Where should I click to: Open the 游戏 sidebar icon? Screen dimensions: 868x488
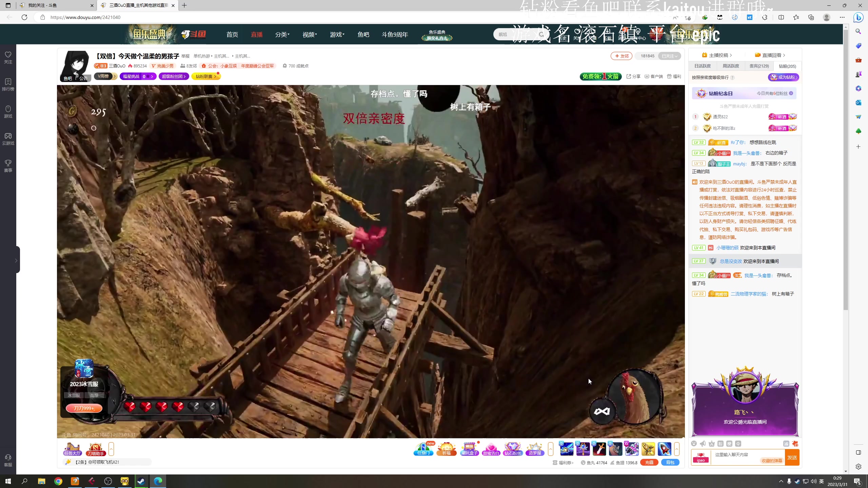8,111
